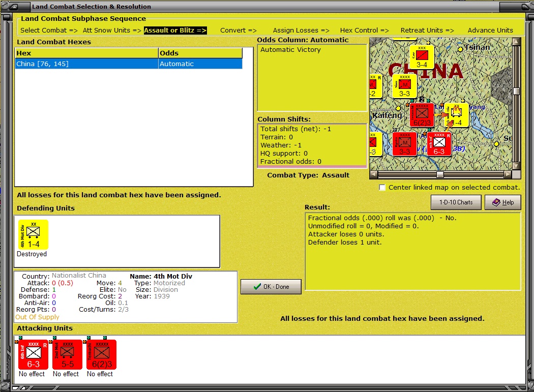Screen dimensions: 534x392
Task: Click minimap vertical scrollbar down arrow
Action: (516, 166)
